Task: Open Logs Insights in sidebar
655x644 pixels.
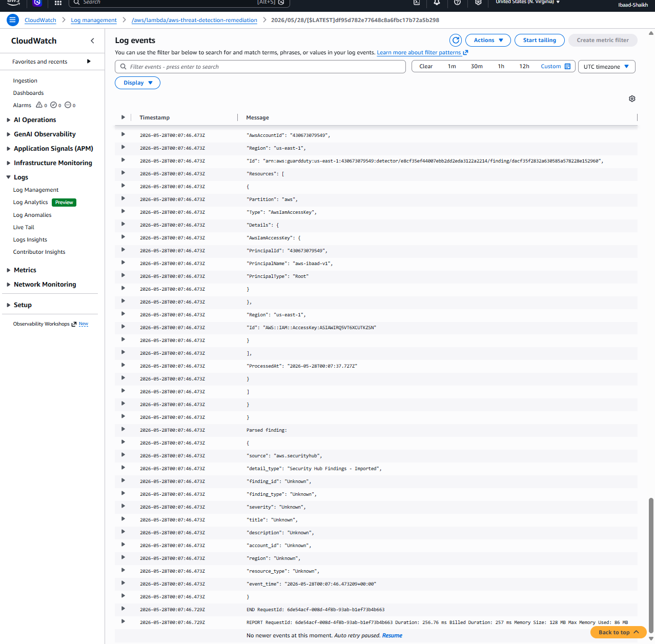Action: pyautogui.click(x=30, y=239)
